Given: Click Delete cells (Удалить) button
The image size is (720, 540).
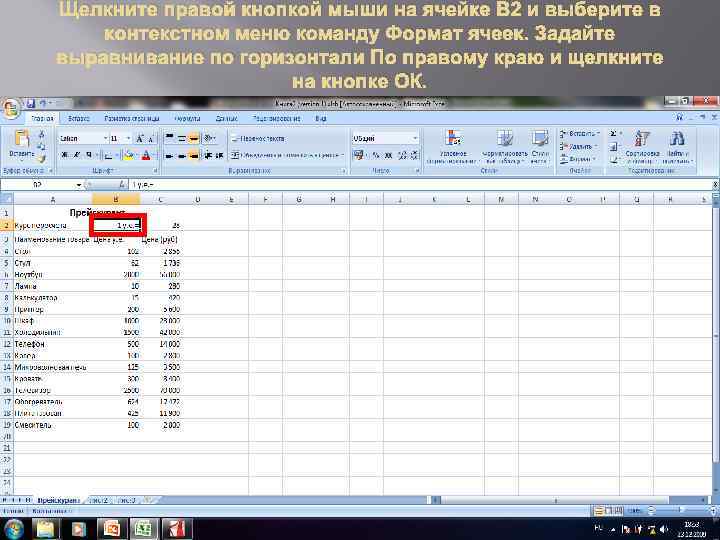Looking at the screenshot, I should coord(579,146).
